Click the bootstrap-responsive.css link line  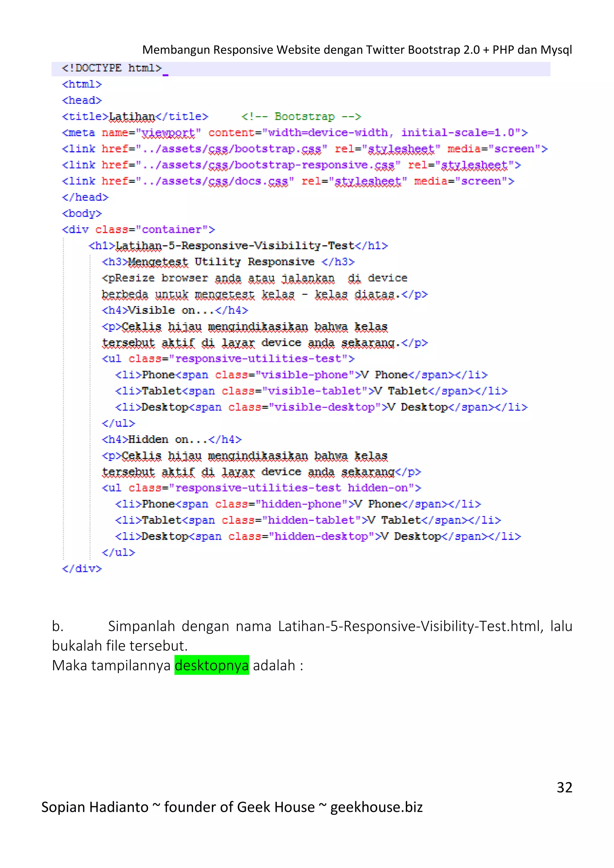coord(291,165)
